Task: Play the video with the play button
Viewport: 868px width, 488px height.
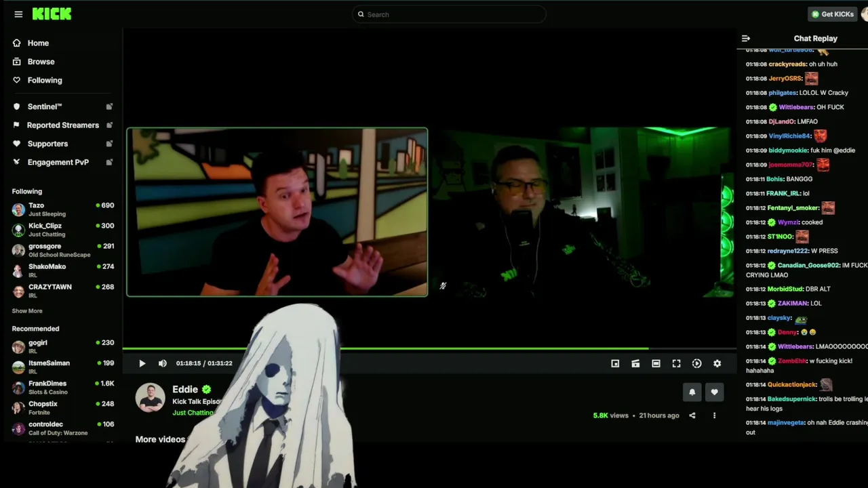Action: point(142,364)
